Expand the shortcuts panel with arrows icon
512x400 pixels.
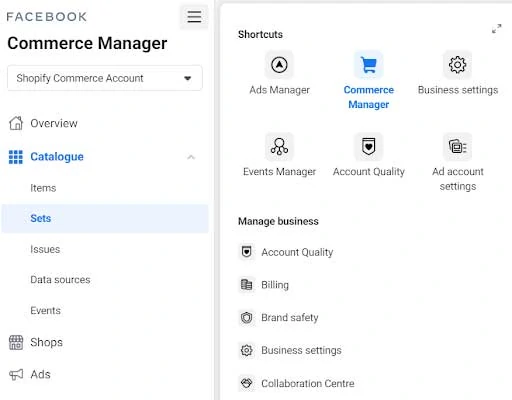496,29
